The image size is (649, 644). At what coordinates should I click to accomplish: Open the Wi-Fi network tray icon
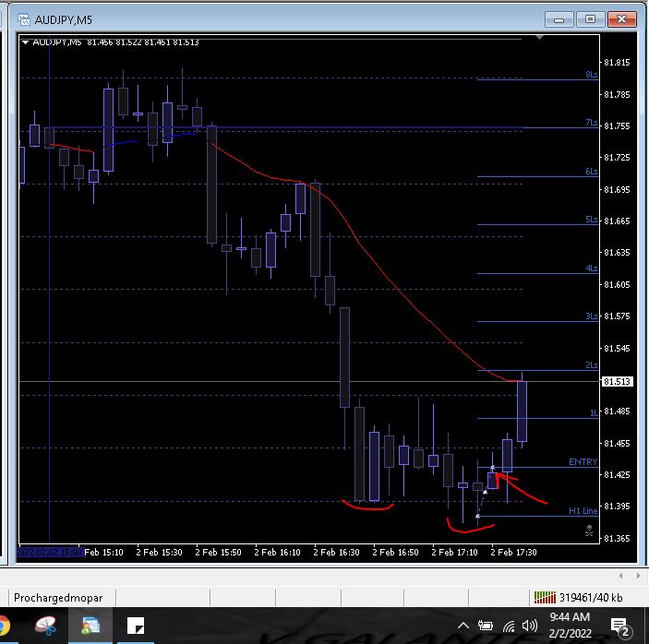coord(509,626)
